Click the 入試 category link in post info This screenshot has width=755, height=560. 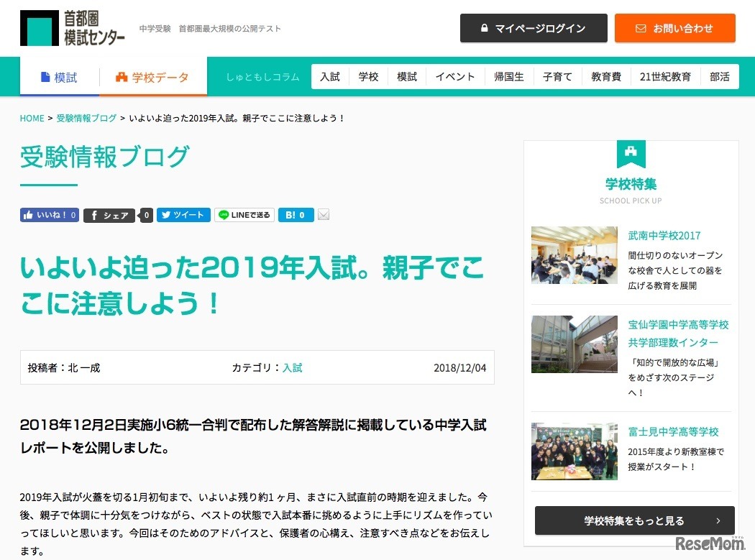pos(292,367)
